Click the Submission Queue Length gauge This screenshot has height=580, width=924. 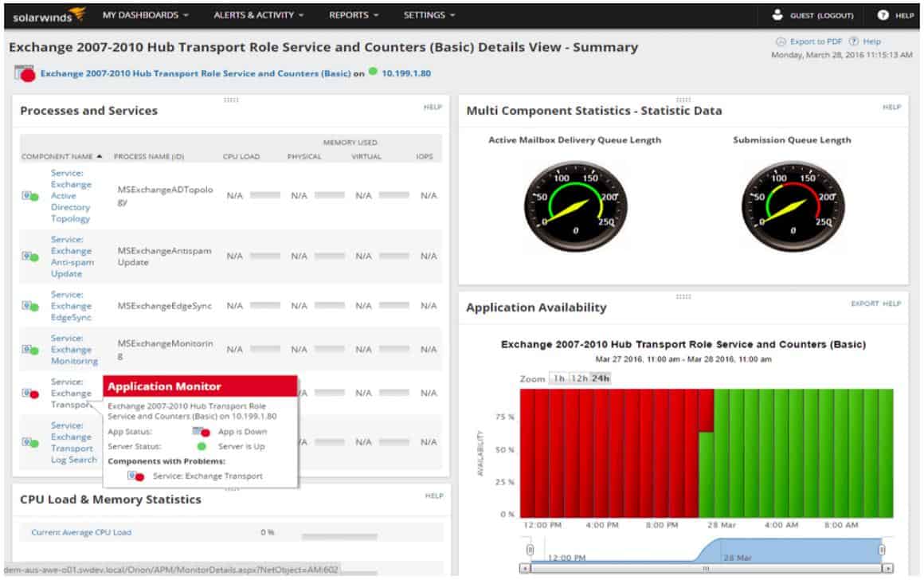793,207
